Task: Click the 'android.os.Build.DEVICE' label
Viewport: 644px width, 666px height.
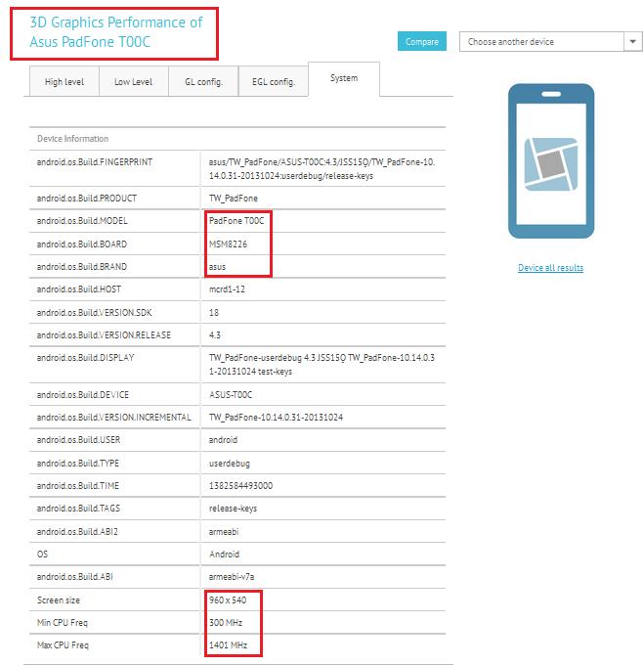Action: [82, 394]
